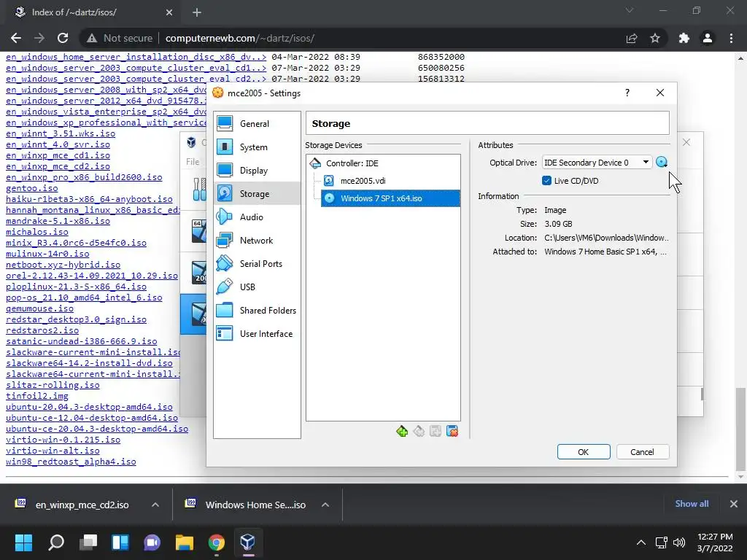Expand en_winxp_mce_cd2.iso download options
747x560 pixels.
click(x=155, y=505)
